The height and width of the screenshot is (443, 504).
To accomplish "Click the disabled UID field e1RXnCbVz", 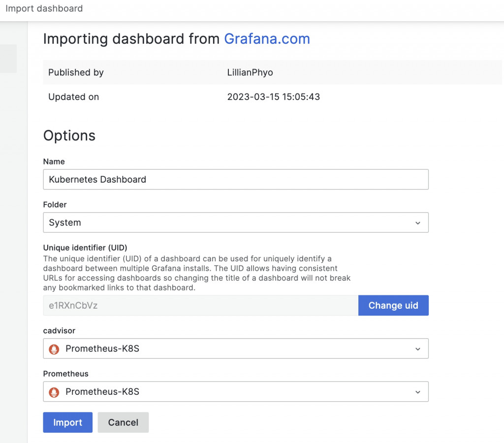I will (201, 305).
